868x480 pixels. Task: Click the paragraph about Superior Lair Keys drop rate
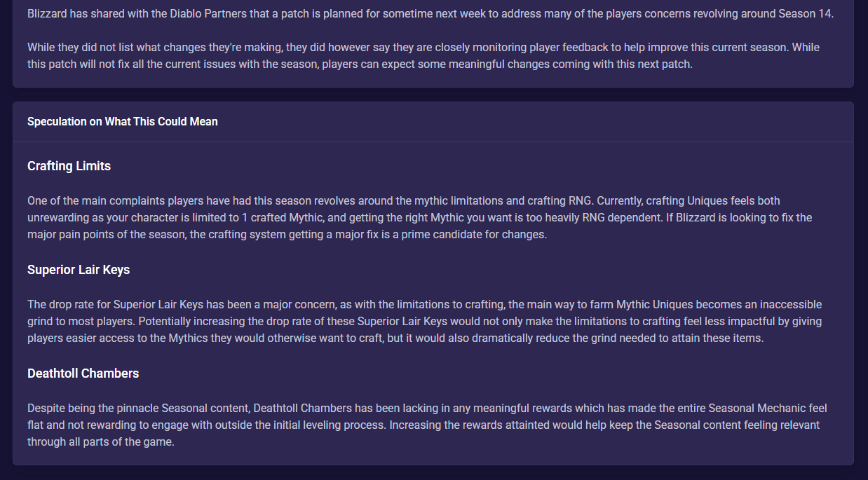click(425, 321)
